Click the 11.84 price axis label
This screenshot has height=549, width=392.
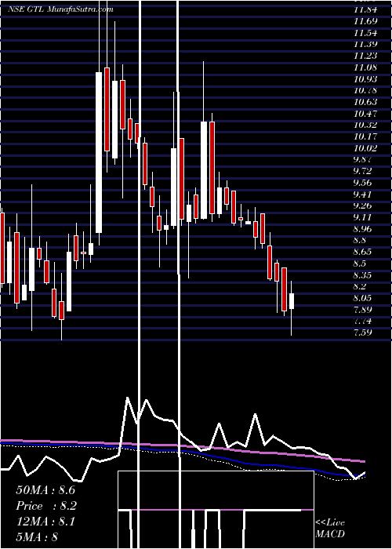click(x=365, y=9)
